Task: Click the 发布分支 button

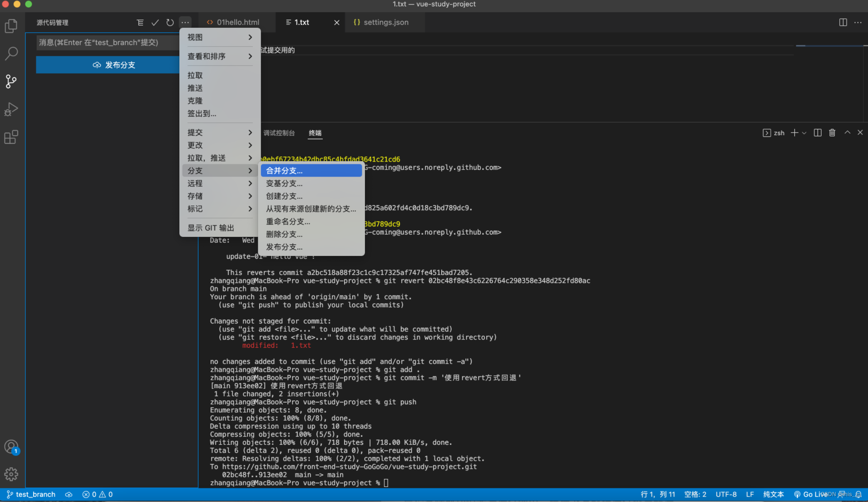Action: point(108,65)
